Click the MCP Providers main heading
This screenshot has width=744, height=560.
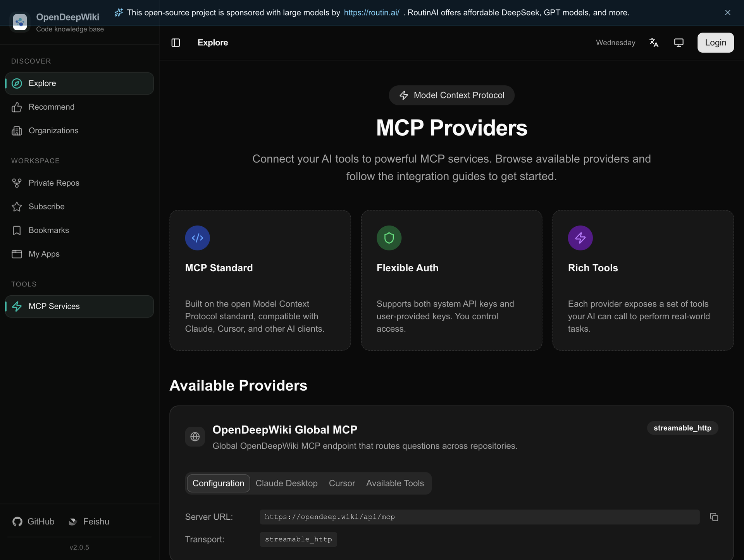[x=451, y=128]
